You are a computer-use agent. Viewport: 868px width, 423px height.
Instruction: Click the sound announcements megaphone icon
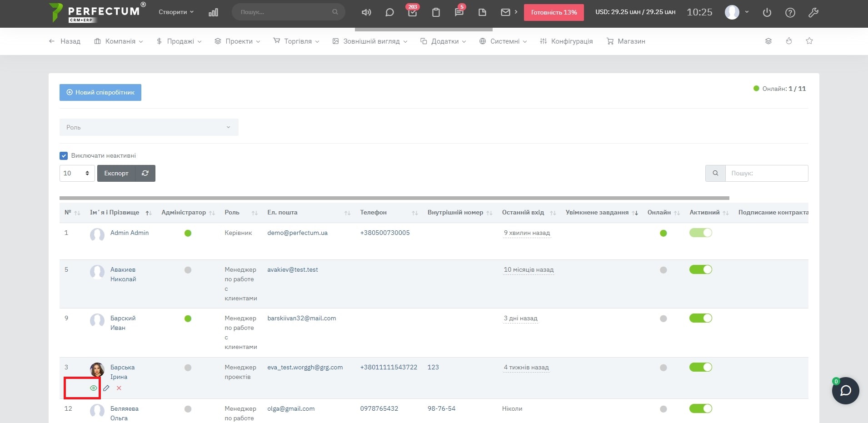pos(366,12)
